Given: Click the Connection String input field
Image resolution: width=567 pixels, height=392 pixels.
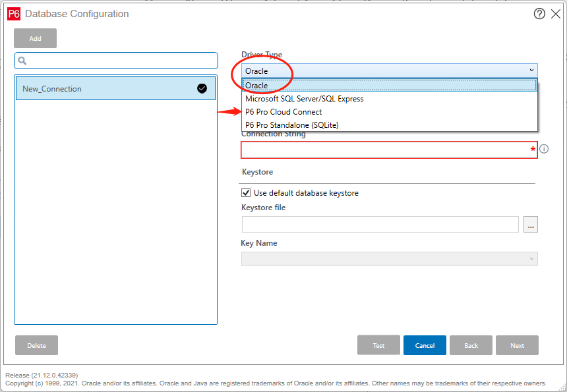Looking at the screenshot, I should [x=389, y=150].
